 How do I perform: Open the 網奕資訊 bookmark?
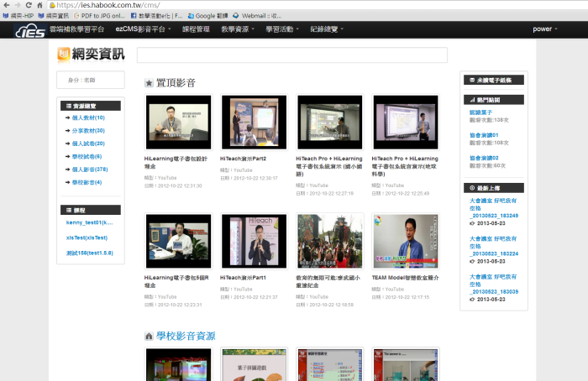tap(54, 16)
